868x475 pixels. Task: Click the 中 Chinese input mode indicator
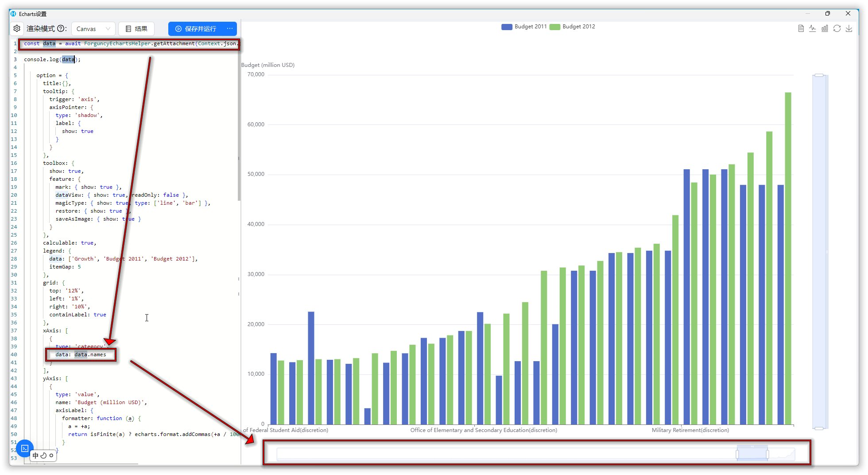pyautogui.click(x=35, y=456)
